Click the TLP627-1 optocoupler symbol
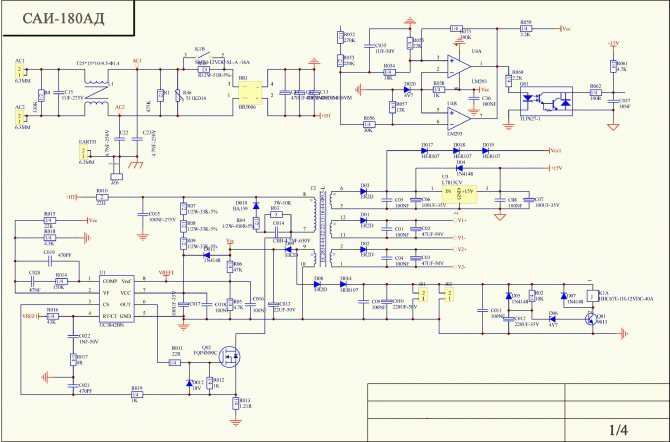670x442 pixels. (547, 101)
